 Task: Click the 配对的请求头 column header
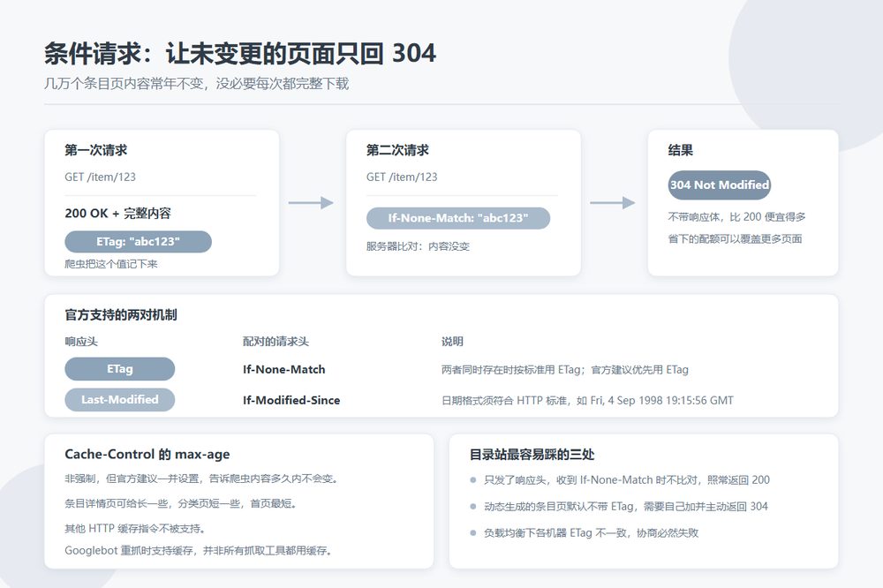275,342
